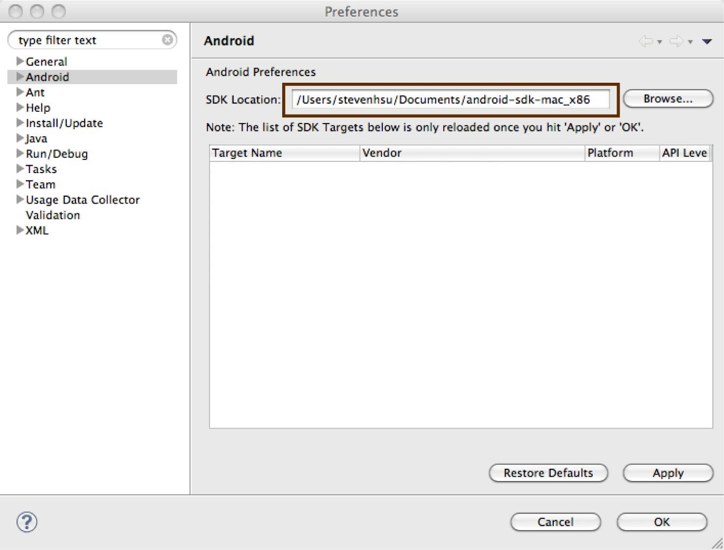Select Install/Update entry
The width and height of the screenshot is (724, 550).
coord(64,123)
